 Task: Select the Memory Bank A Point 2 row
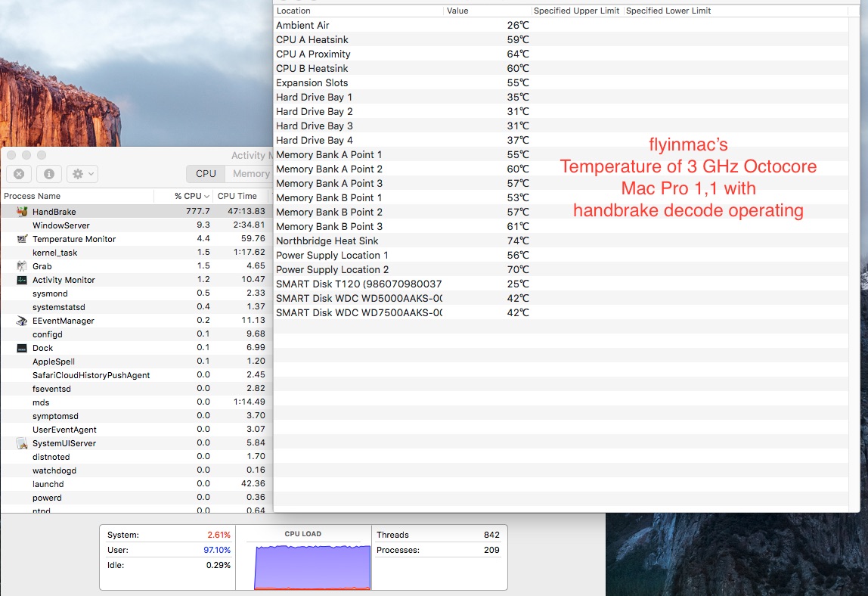coord(561,169)
